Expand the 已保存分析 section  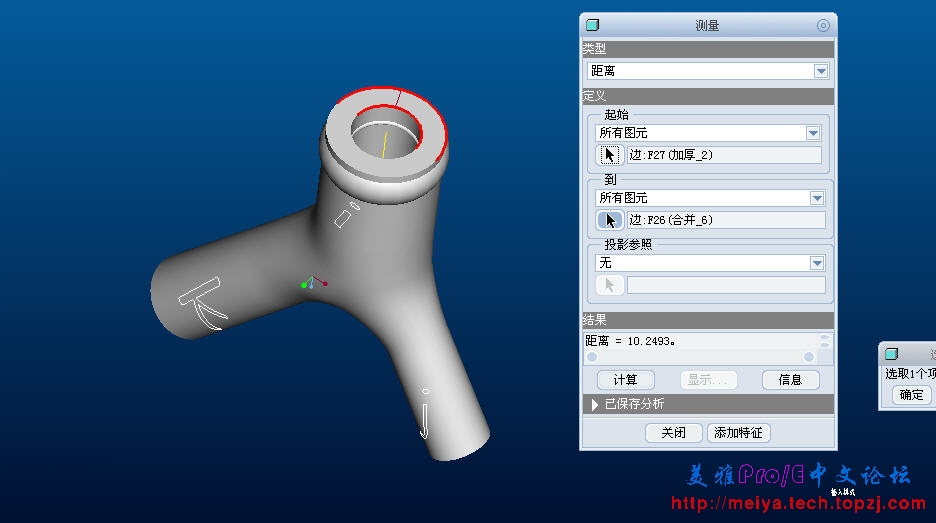[x=595, y=404]
